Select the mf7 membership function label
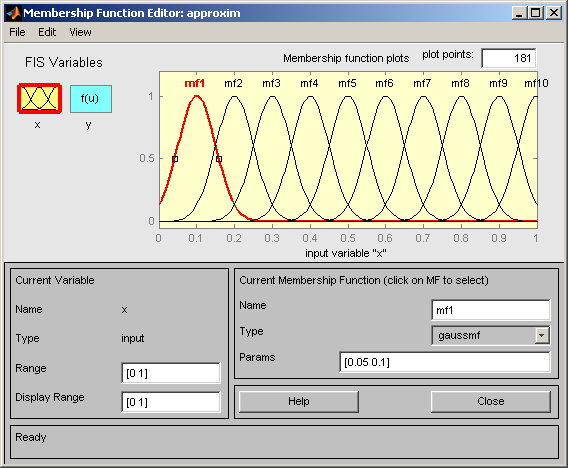Screen dimensions: 568x468 tap(422, 83)
